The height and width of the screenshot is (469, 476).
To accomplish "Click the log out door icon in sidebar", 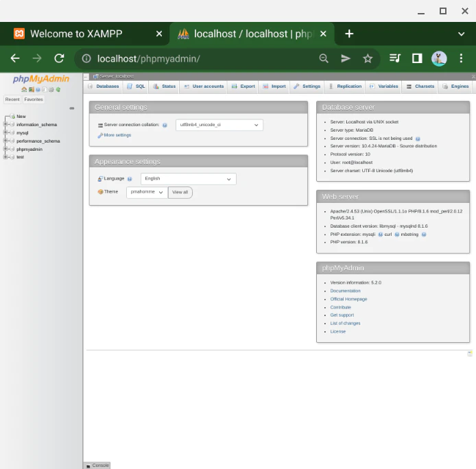I will coord(32,90).
